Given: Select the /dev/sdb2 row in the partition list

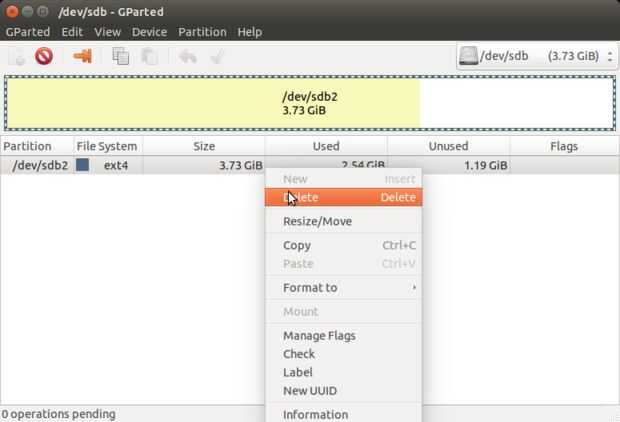Looking at the screenshot, I should point(310,165).
